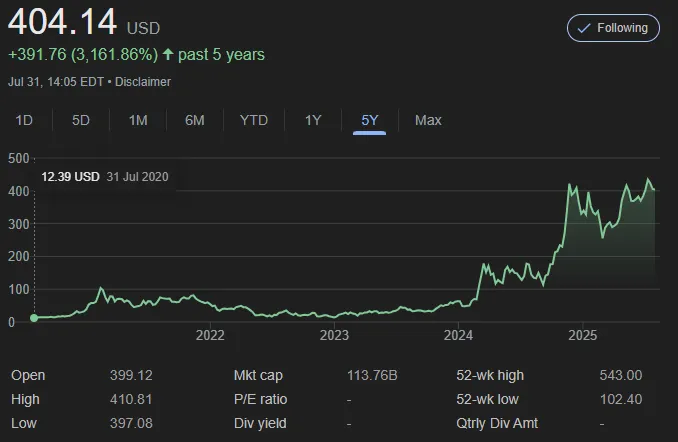678x442 pixels.
Task: Click the 52-wk high value 543.00
Action: pyautogui.click(x=621, y=375)
